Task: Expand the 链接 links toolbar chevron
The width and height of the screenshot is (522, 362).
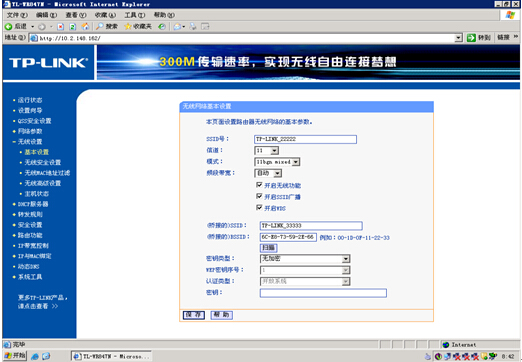Action: click(x=516, y=37)
